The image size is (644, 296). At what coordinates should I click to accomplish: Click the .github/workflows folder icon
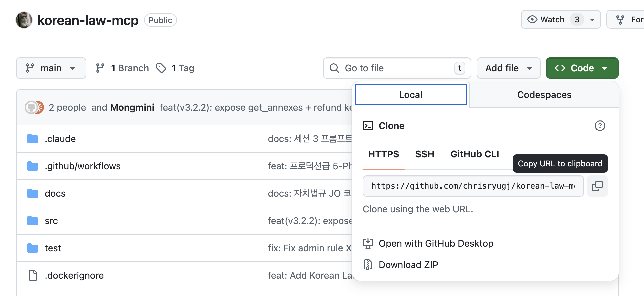click(33, 166)
